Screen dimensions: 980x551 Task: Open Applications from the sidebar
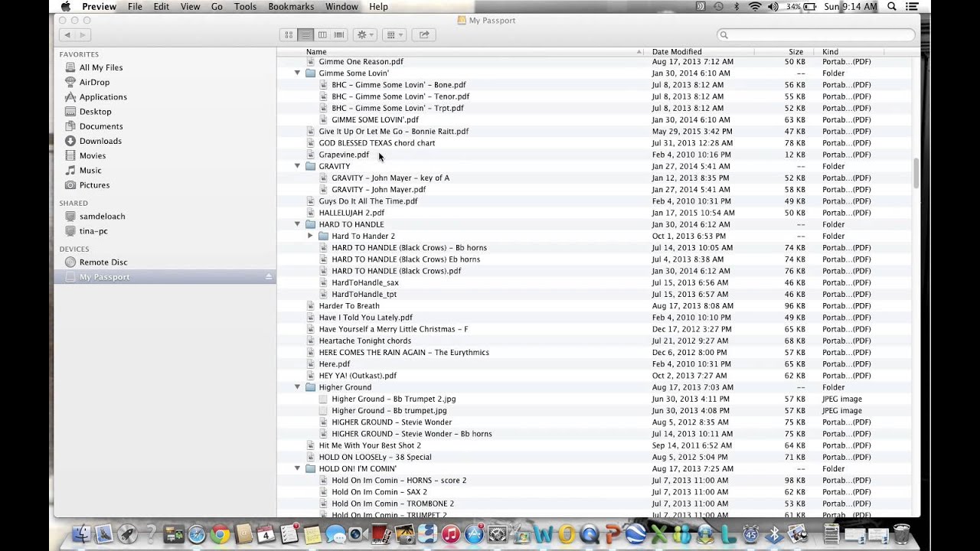coord(103,96)
